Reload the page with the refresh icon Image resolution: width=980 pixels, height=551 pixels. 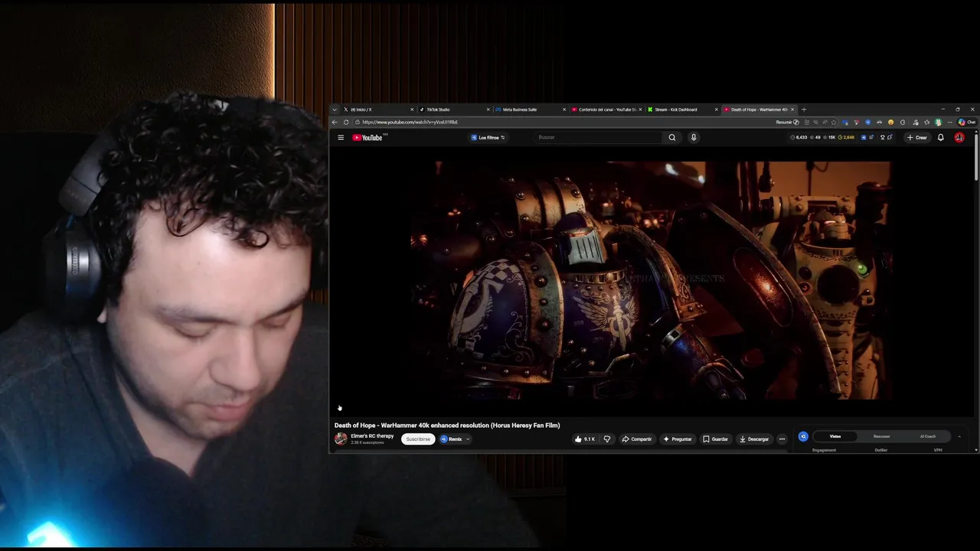coord(346,122)
